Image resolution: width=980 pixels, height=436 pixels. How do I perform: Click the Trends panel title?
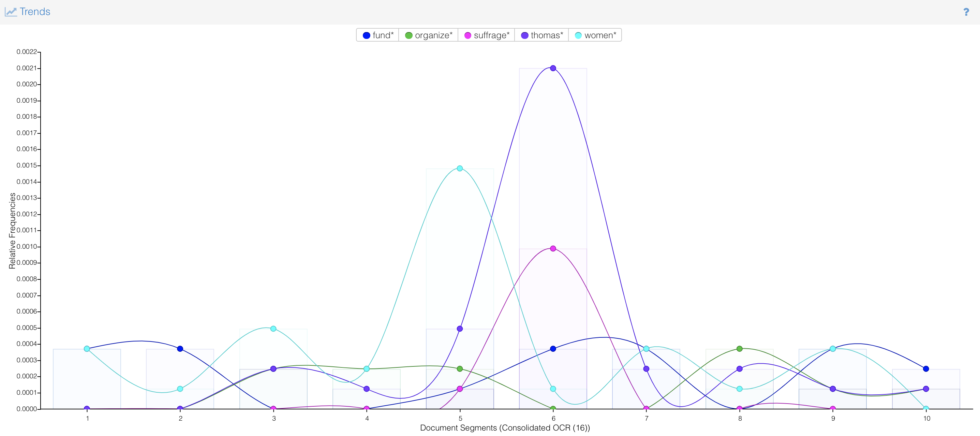coord(35,12)
